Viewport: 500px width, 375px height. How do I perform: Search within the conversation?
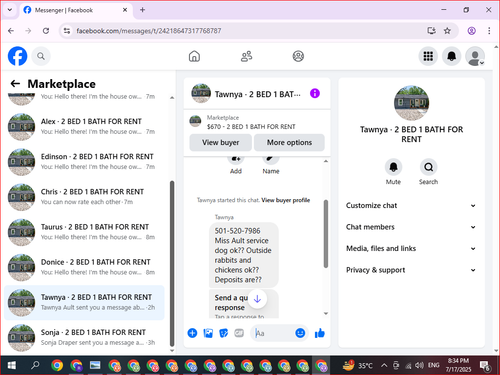point(428,167)
